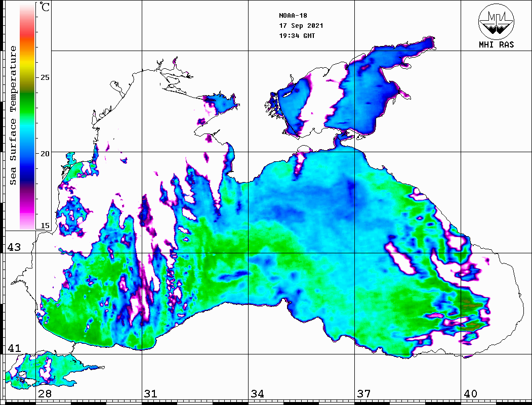Click the time text 19:34 GMT
This screenshot has width=532, height=405.
297,35
